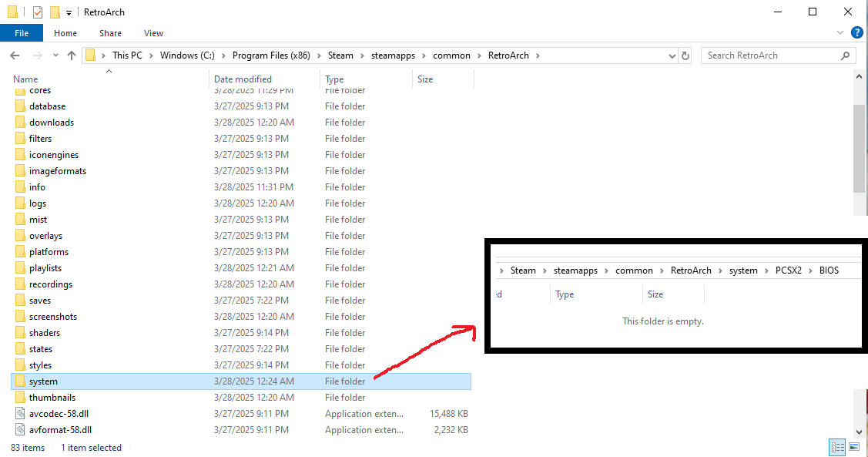Switch to the View ribbon tab
868x457 pixels.
(x=153, y=33)
